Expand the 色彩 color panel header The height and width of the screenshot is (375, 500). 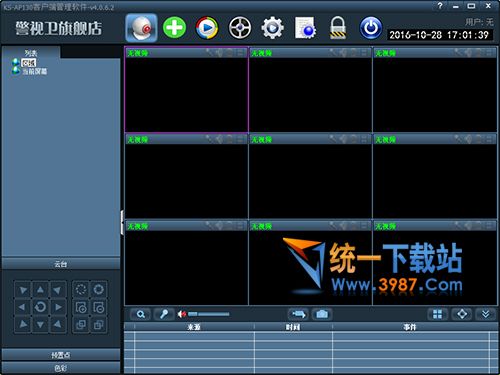tap(61, 368)
